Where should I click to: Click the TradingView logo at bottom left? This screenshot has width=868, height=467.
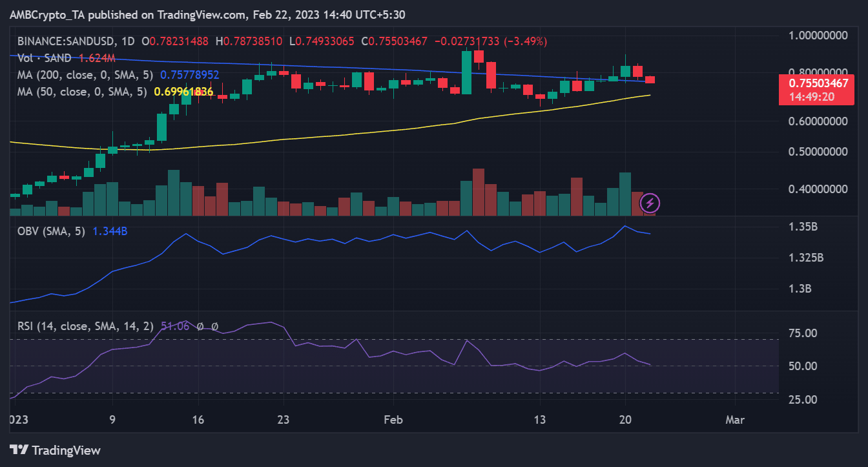(x=55, y=450)
